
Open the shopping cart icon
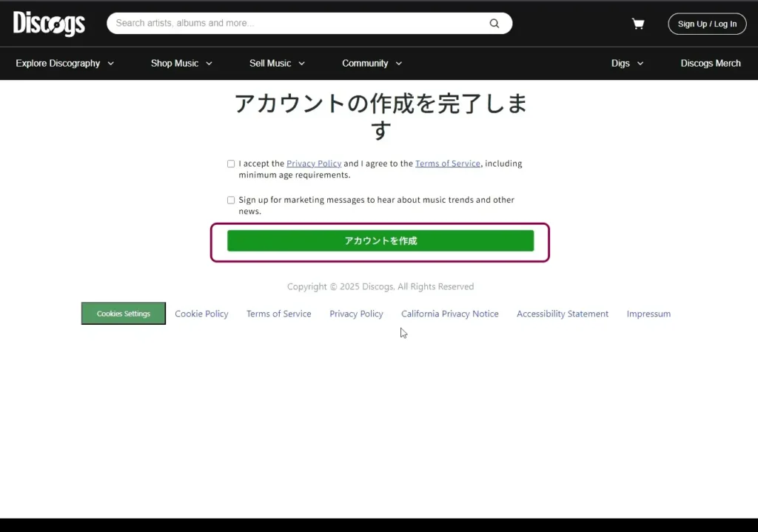point(637,24)
